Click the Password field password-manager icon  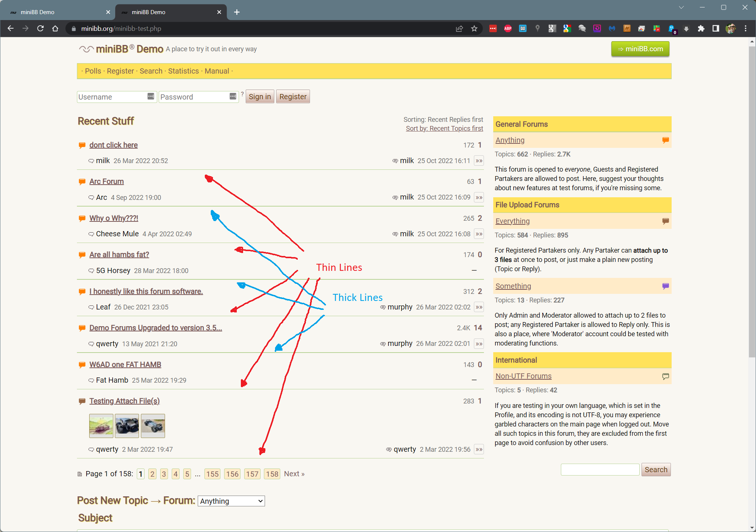click(x=233, y=96)
